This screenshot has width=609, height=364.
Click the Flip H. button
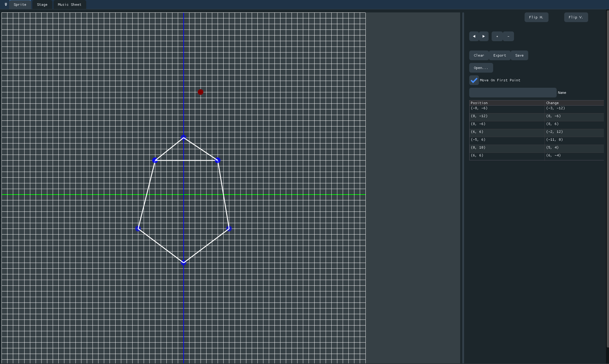tap(536, 17)
